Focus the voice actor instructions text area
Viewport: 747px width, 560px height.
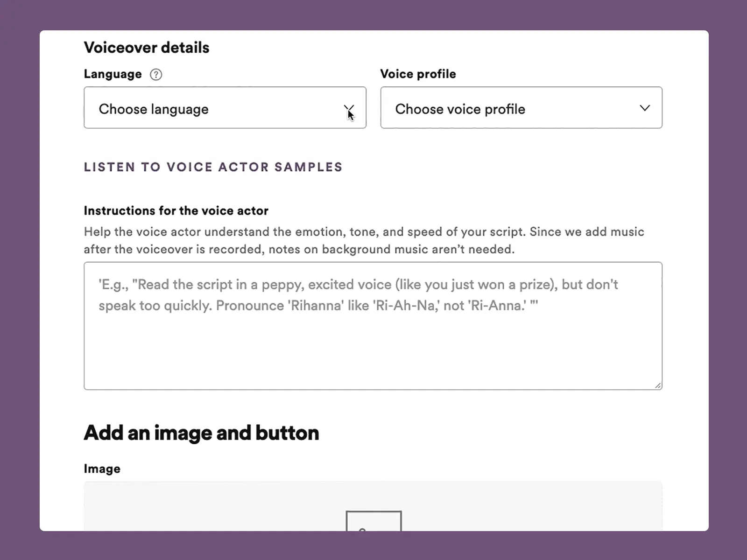373,345
